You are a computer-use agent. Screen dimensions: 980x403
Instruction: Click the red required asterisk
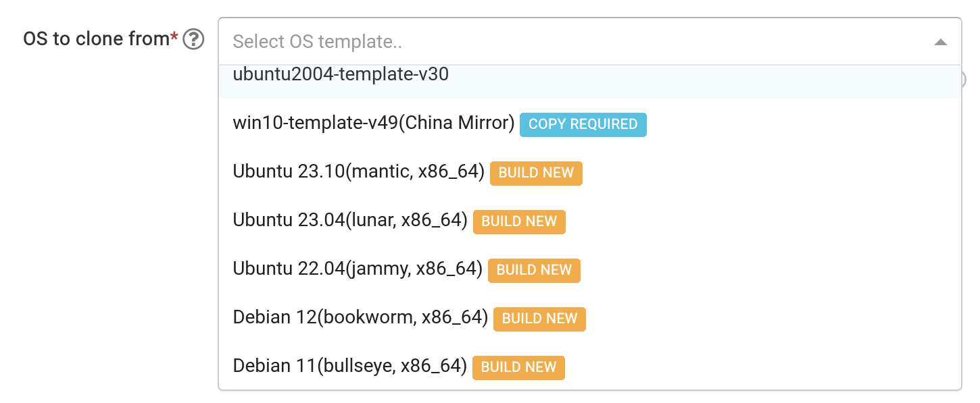(x=174, y=36)
